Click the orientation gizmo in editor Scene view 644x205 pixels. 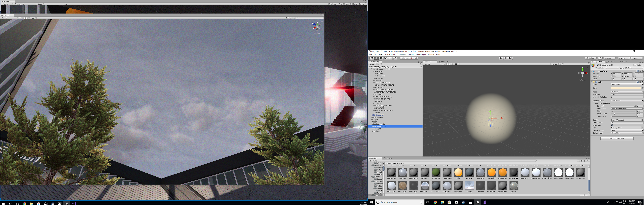(582, 73)
